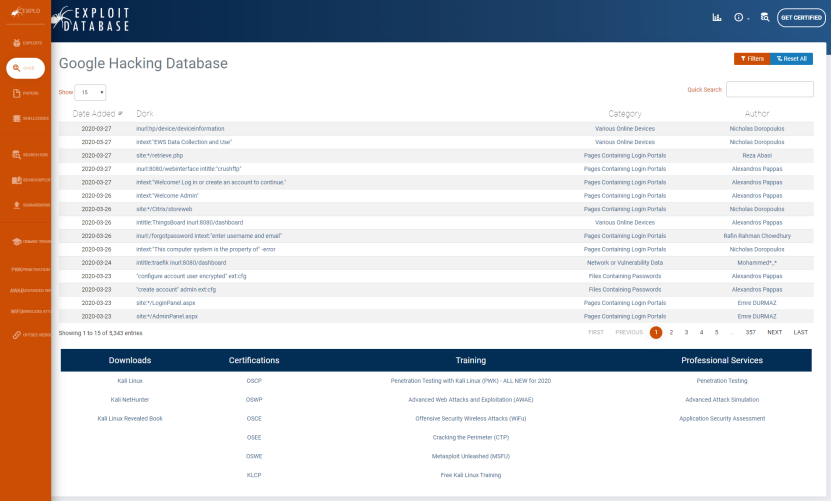Open Search EDB from the sidebar
Viewport: 831px width, 501px height.
pyautogui.click(x=30, y=155)
